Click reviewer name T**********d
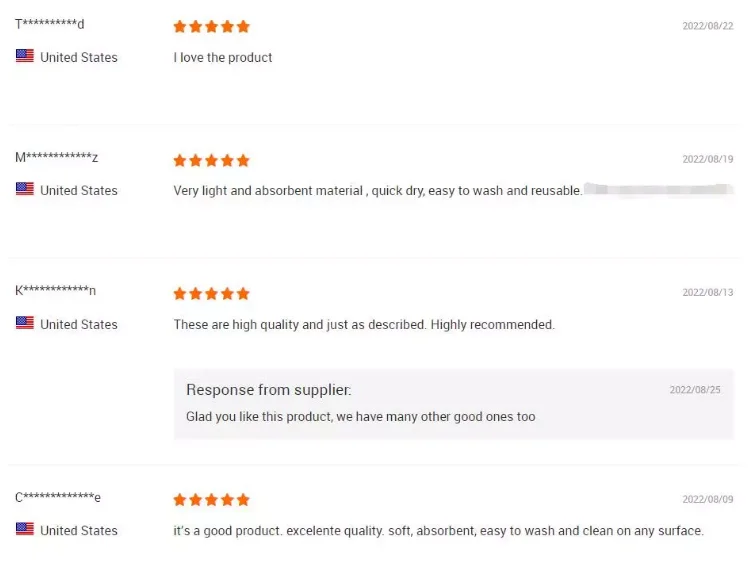This screenshot has height=561, width=756. tap(50, 24)
